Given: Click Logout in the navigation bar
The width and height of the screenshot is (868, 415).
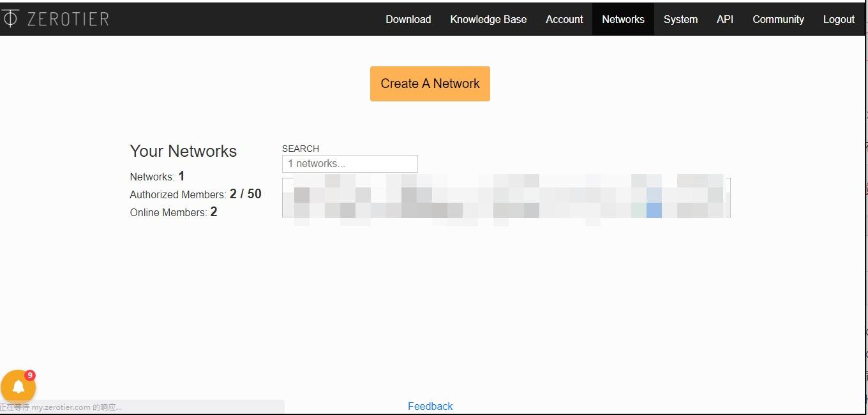Looking at the screenshot, I should click(x=839, y=19).
